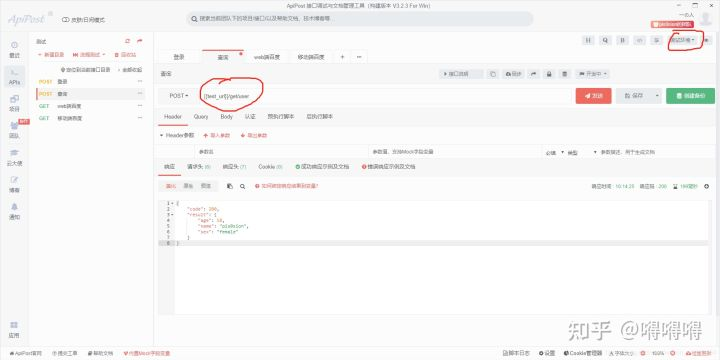The image size is (720, 360).
Task: Open the environment selector dropdown at top right
Action: (682, 40)
